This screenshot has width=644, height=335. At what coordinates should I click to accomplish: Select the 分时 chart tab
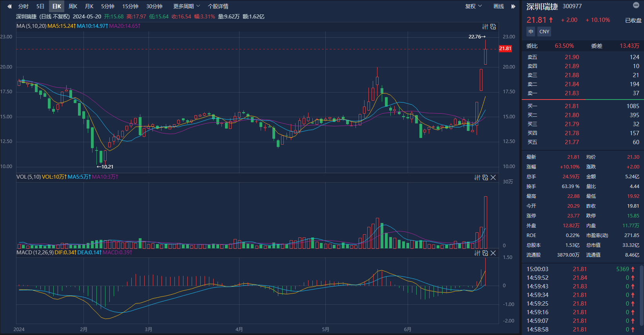[x=24, y=6]
